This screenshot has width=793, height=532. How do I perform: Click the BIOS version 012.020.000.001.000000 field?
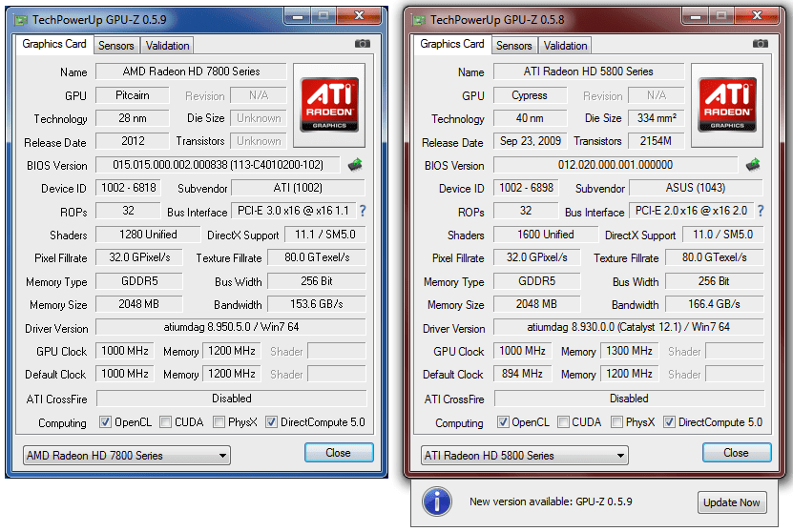click(616, 165)
